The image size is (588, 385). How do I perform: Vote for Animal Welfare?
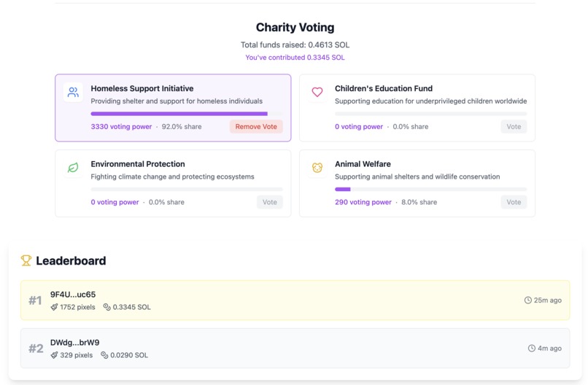(514, 202)
